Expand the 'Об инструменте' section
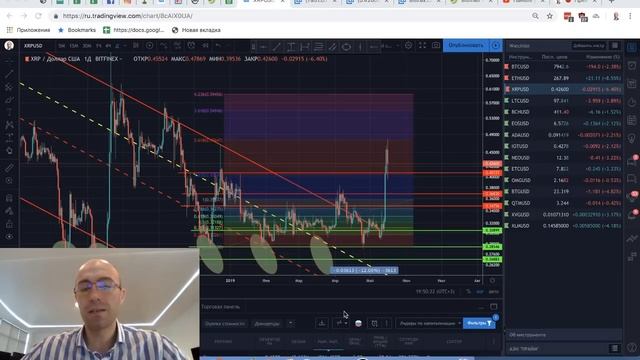The width and height of the screenshot is (640, 360). (563, 335)
